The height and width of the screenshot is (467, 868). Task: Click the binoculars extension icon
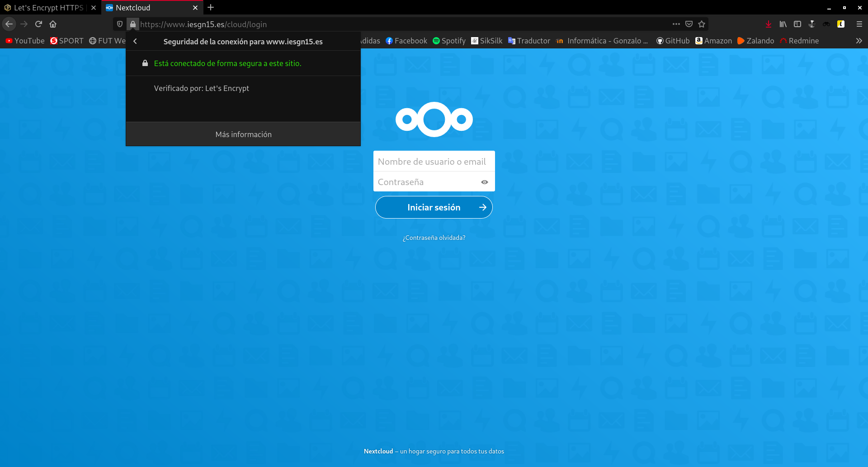pyautogui.click(x=826, y=24)
